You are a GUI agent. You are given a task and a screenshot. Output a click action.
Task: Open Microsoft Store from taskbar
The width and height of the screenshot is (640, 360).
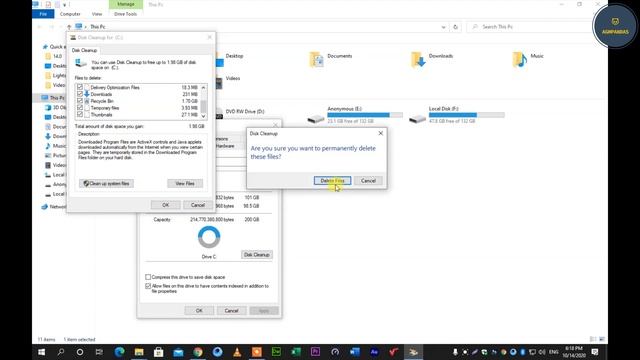(x=159, y=352)
